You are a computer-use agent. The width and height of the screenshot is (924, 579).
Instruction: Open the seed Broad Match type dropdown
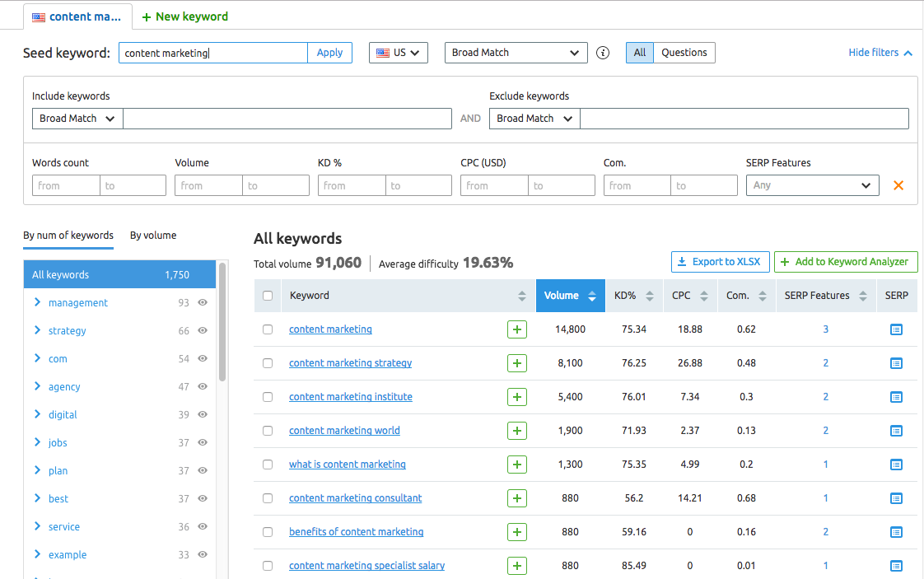point(516,53)
